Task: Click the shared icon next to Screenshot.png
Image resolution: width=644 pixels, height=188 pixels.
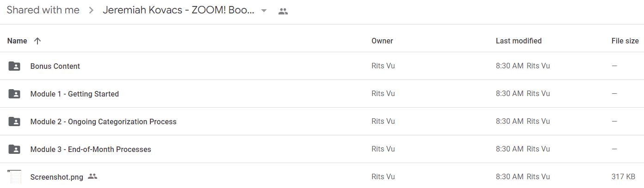Action: tap(93, 176)
